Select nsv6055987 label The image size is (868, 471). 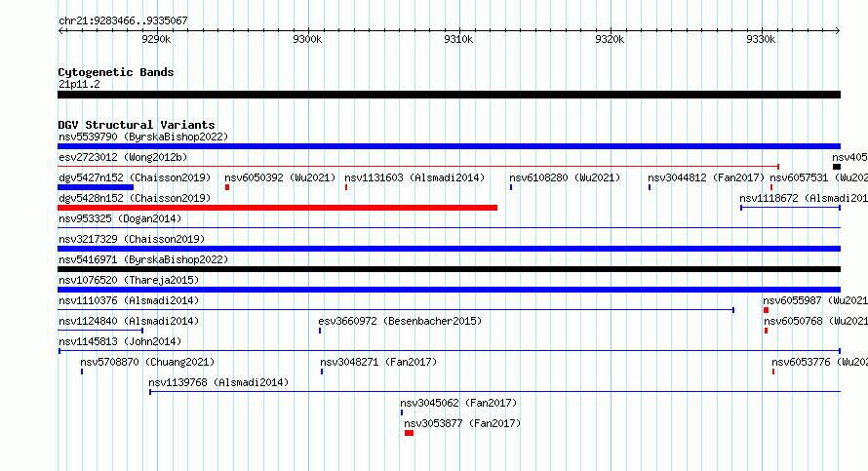coord(815,300)
